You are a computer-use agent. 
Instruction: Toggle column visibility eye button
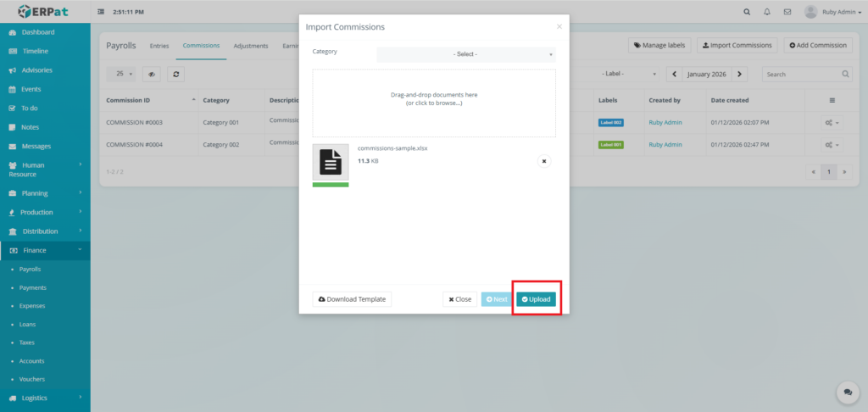(x=152, y=75)
